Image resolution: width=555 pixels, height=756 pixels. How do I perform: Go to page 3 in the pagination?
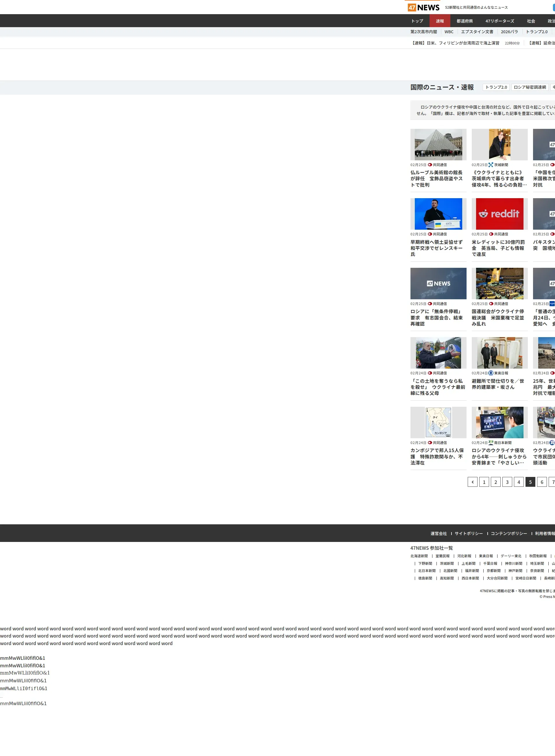[x=507, y=482]
